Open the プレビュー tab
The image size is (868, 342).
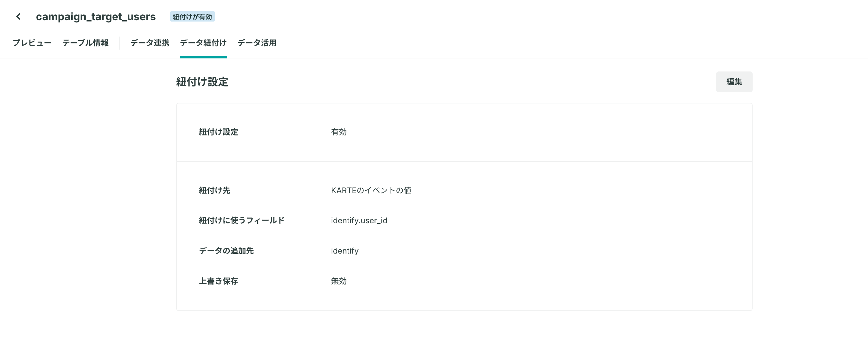click(32, 43)
